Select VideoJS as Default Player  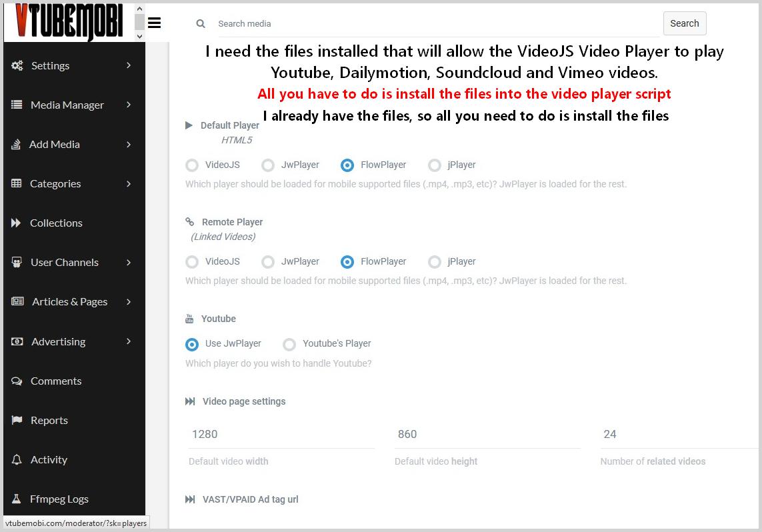192,165
